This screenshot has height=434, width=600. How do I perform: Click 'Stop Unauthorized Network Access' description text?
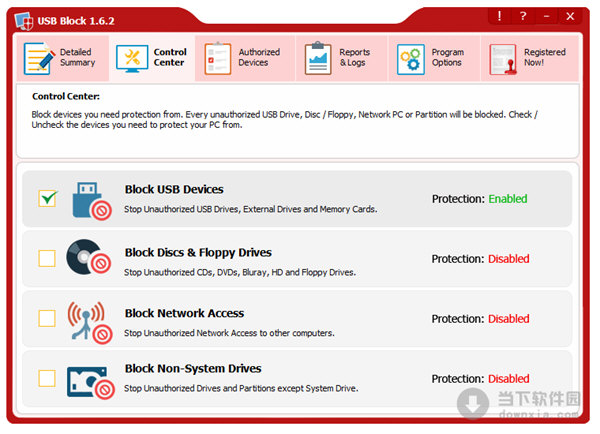click(x=229, y=333)
